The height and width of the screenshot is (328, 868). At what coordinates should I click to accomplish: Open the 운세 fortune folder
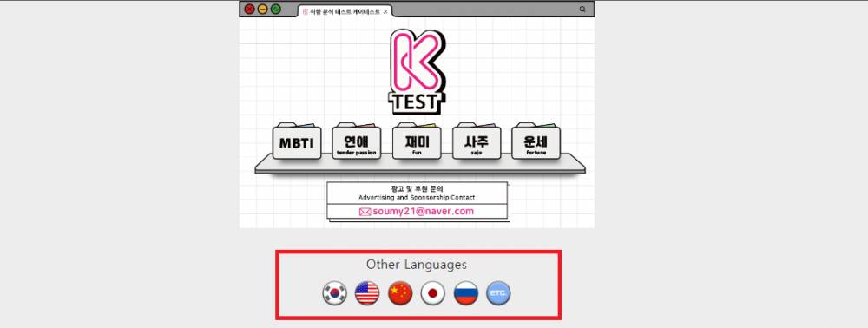[536, 142]
